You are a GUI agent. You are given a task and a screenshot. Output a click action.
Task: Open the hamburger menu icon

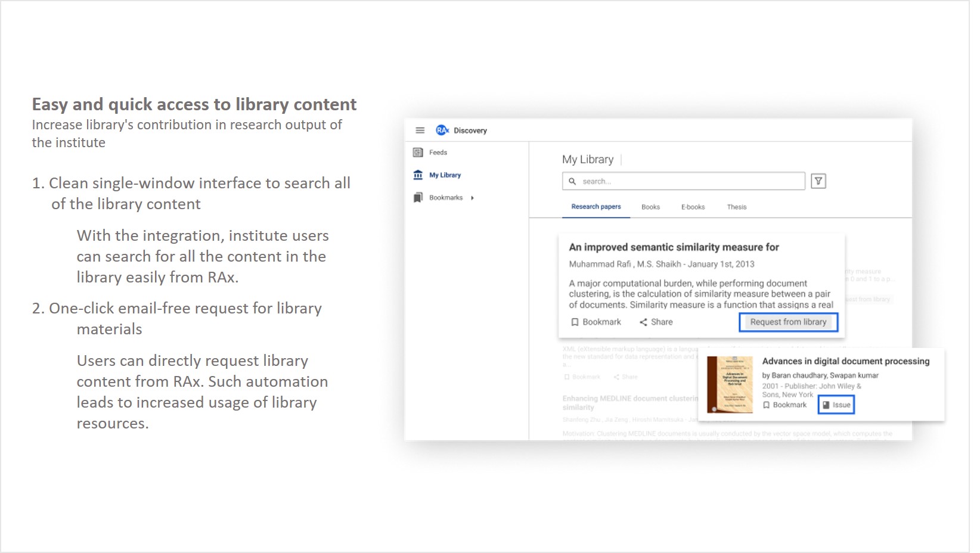point(420,131)
